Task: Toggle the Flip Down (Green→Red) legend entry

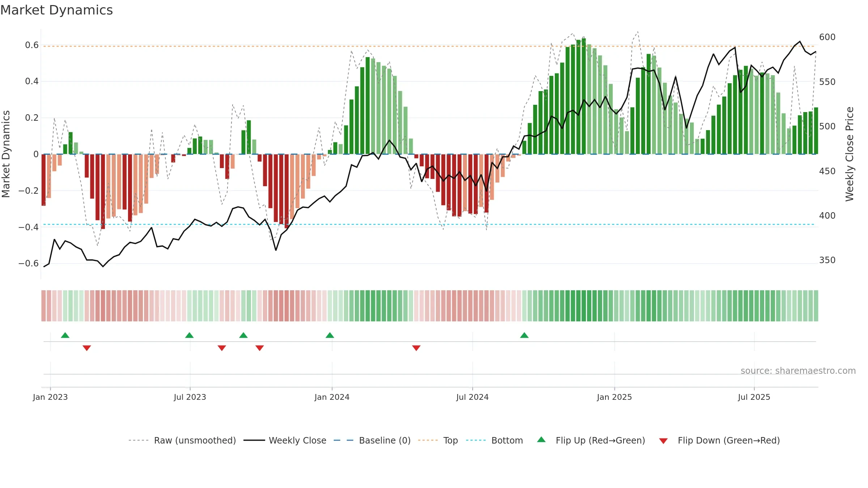Action: coord(719,440)
